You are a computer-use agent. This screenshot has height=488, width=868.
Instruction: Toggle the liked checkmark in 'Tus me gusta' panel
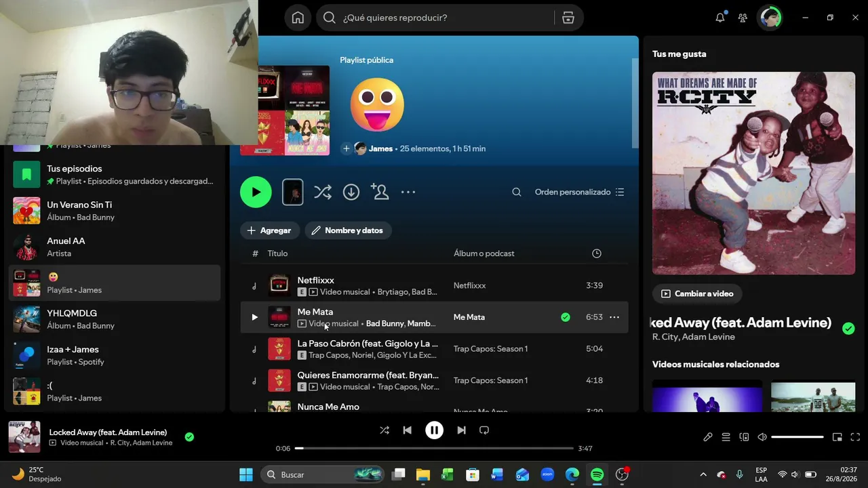click(x=848, y=329)
